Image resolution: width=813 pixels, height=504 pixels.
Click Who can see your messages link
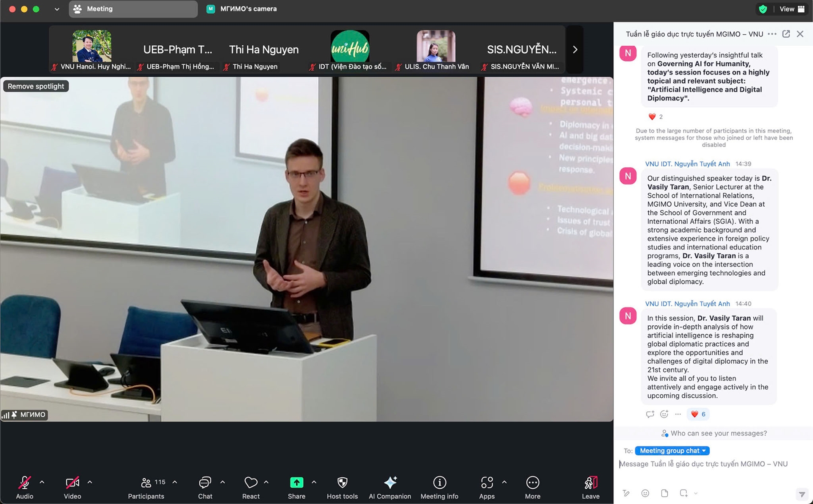coord(714,433)
